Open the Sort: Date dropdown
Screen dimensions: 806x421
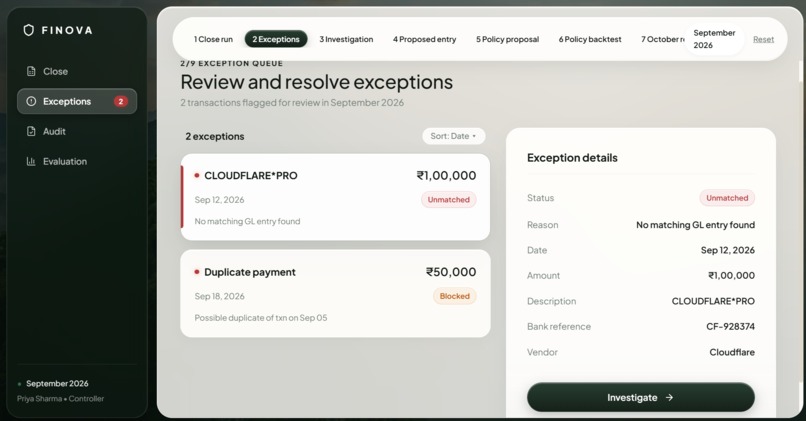(x=453, y=136)
